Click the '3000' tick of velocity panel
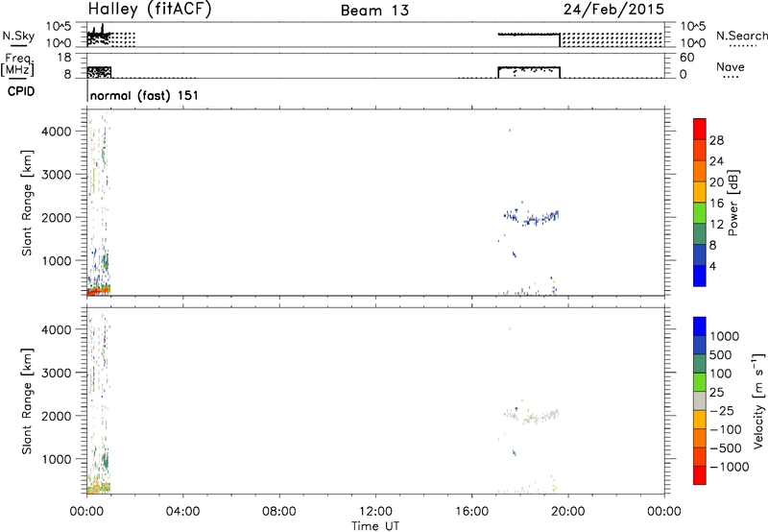This screenshot has width=768, height=532. click(56, 373)
